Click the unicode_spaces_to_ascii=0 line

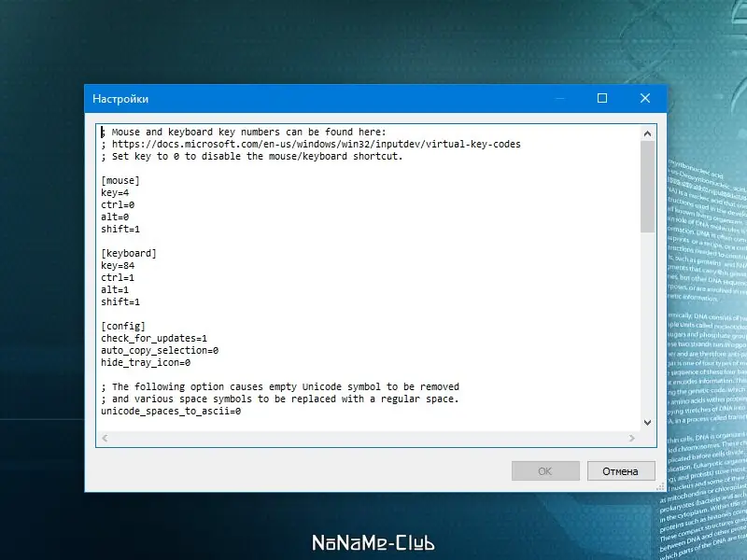[x=171, y=411]
